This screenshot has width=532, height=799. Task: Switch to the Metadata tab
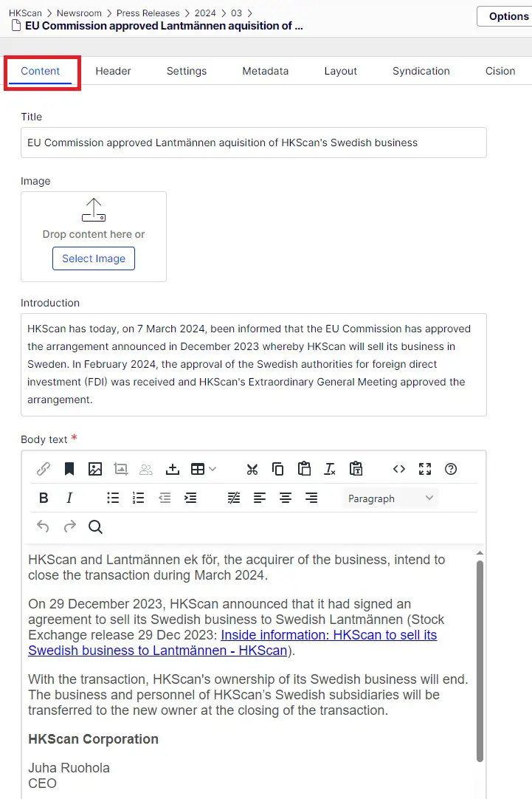265,71
